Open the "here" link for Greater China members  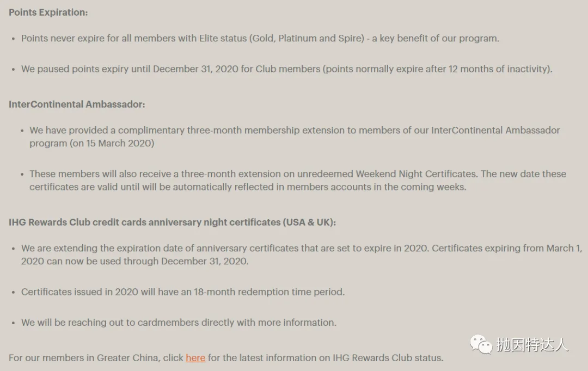(x=195, y=358)
